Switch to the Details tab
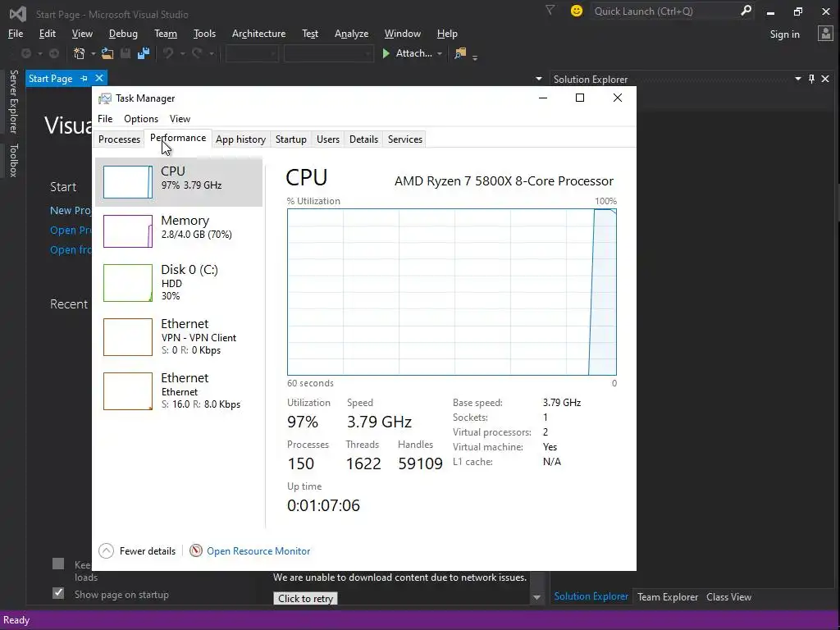The height and width of the screenshot is (630, 840). click(x=363, y=139)
